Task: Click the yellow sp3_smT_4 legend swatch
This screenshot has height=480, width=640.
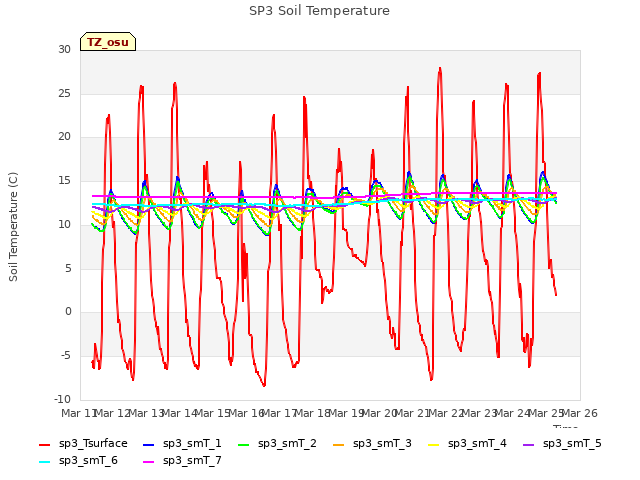Action: pos(433,444)
